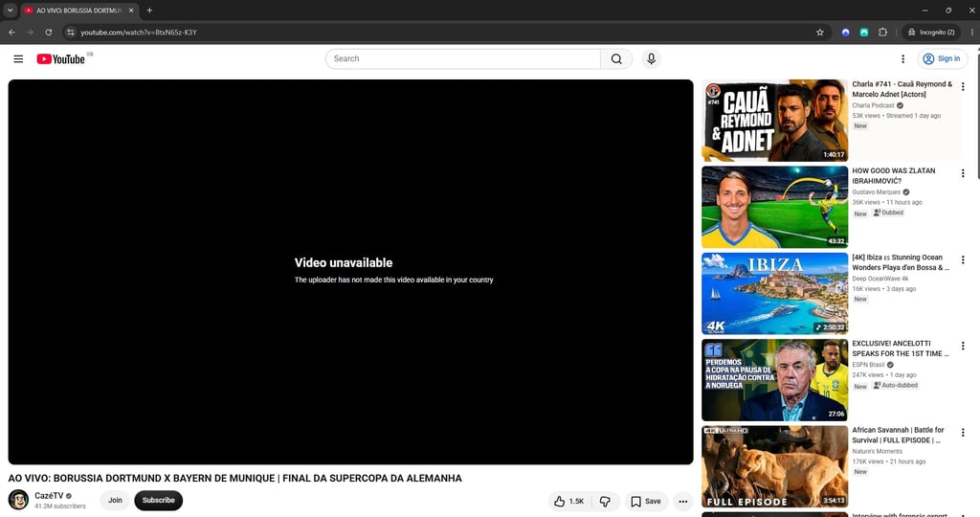
Task: Click the AO VIVO video title text
Action: point(235,479)
